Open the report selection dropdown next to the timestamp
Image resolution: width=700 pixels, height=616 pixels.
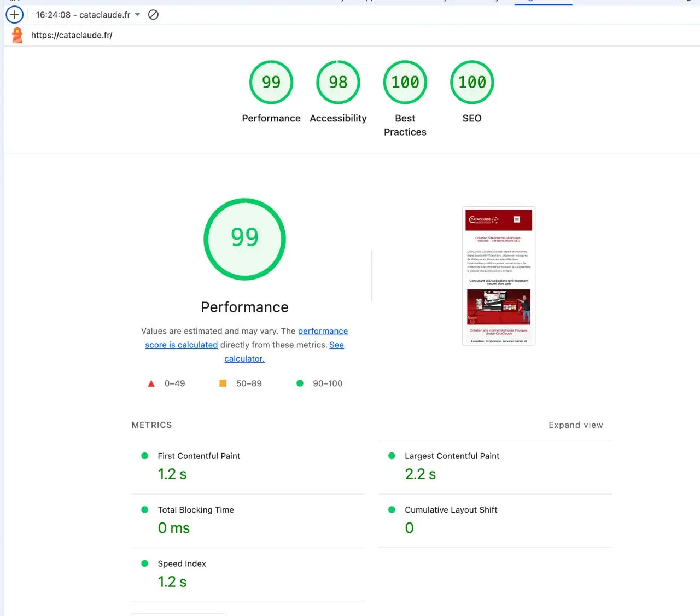(x=137, y=15)
